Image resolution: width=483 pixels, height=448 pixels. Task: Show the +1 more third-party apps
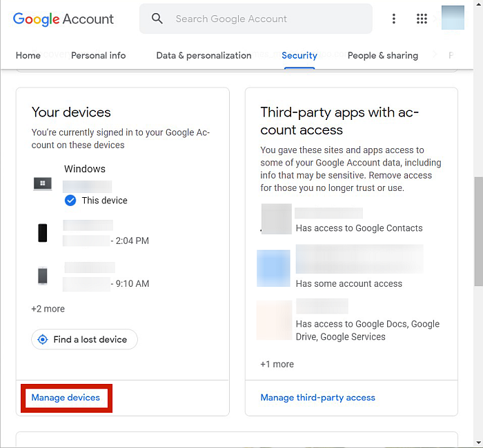click(x=277, y=365)
